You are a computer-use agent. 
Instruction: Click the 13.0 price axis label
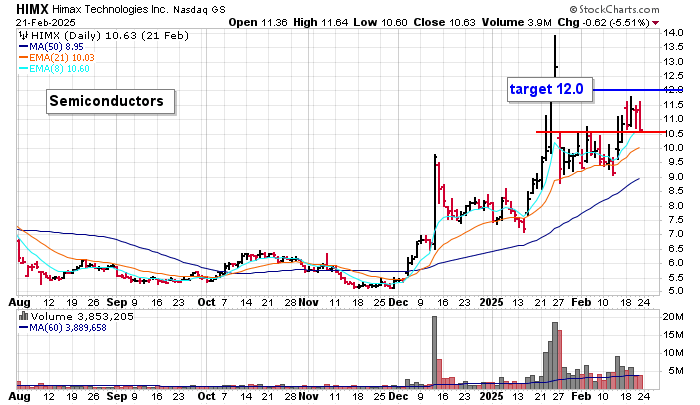pyautogui.click(x=673, y=62)
